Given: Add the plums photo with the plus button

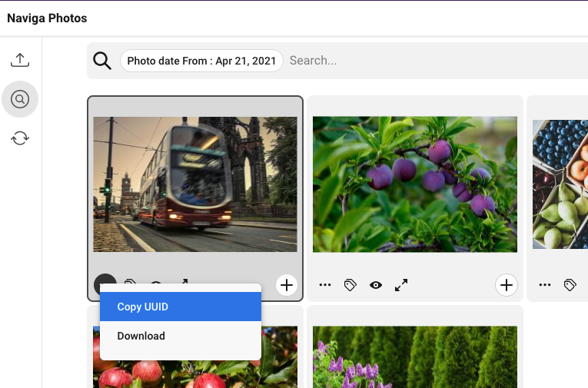Looking at the screenshot, I should 506,285.
